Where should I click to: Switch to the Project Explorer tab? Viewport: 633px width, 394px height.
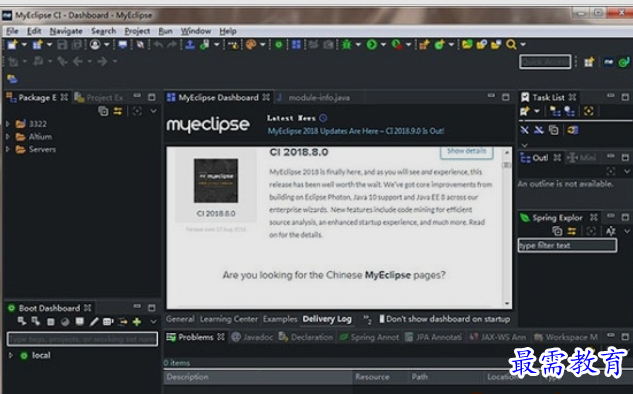click(x=99, y=98)
